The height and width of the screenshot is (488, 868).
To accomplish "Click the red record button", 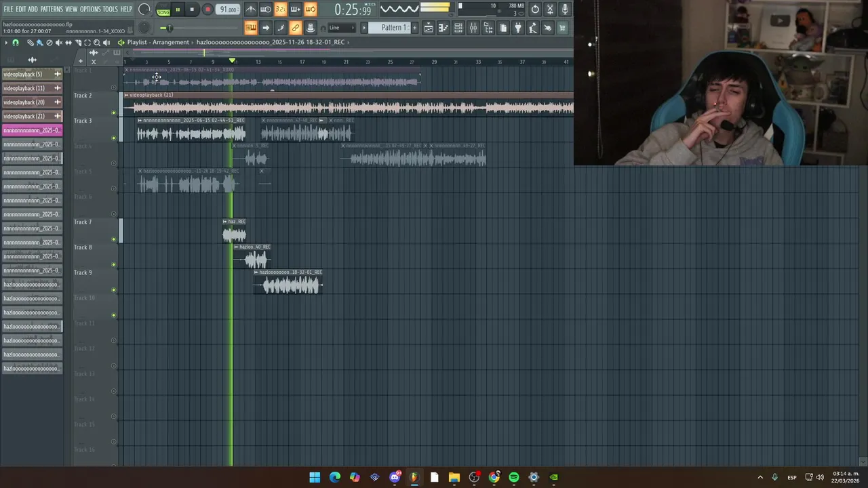I will point(208,9).
